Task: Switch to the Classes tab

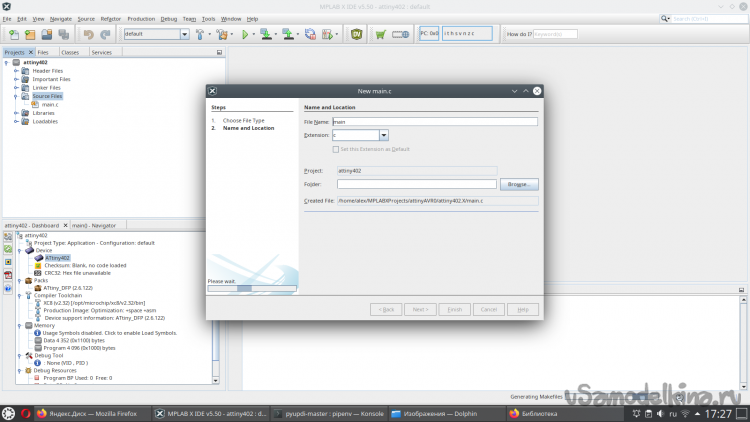Action: (x=70, y=52)
